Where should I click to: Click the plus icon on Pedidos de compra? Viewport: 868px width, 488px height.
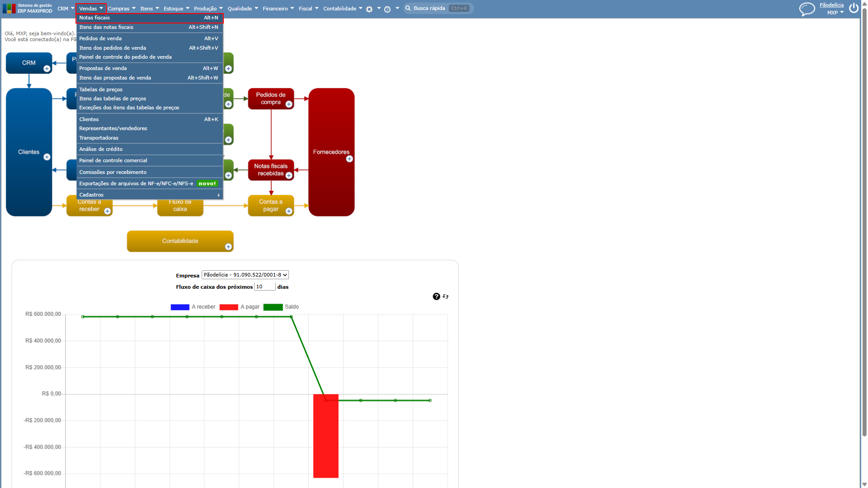[289, 104]
